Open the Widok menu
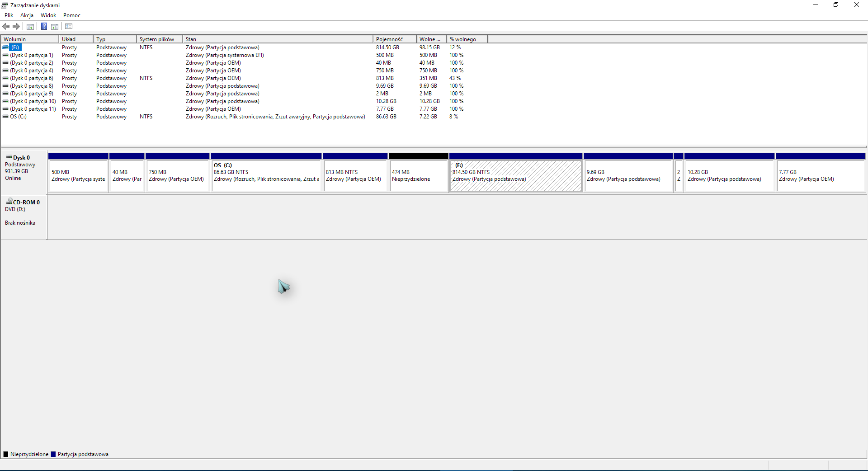The width and height of the screenshot is (868, 471). 48,15
